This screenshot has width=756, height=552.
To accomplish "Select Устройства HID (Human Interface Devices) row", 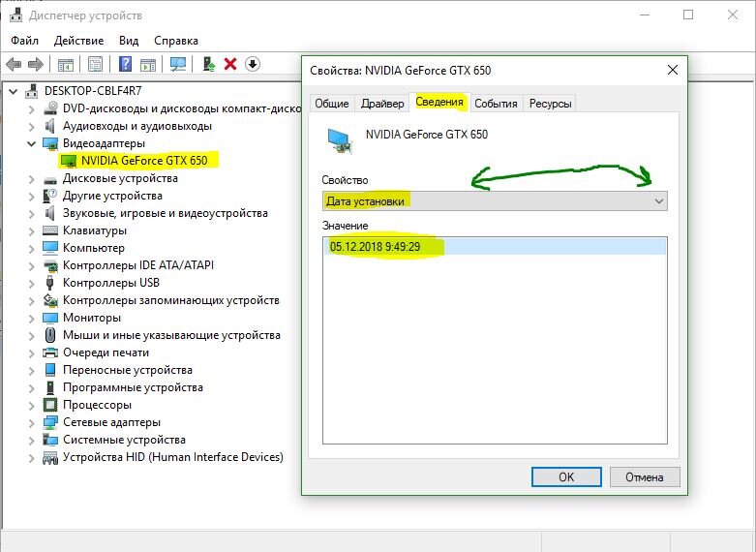I will 173,457.
